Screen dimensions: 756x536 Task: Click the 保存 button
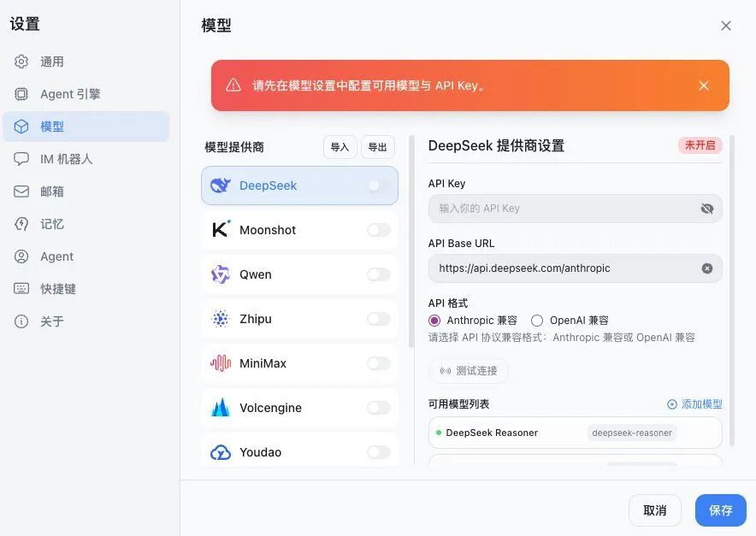[x=720, y=510]
